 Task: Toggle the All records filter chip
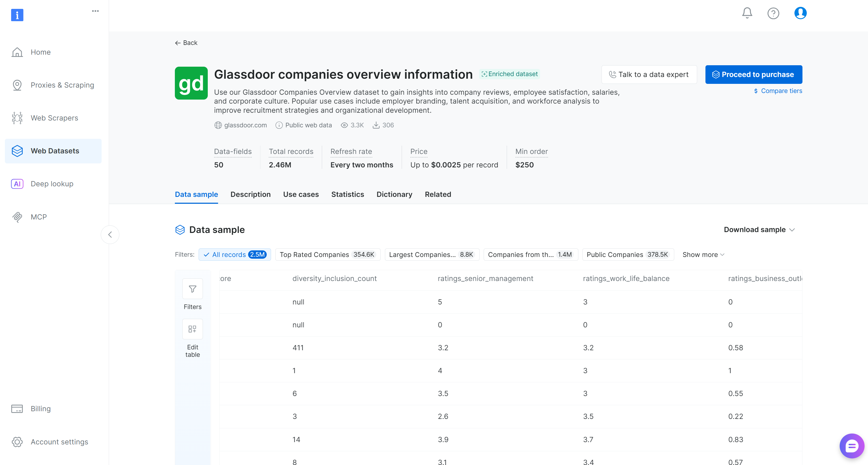pyautogui.click(x=234, y=255)
